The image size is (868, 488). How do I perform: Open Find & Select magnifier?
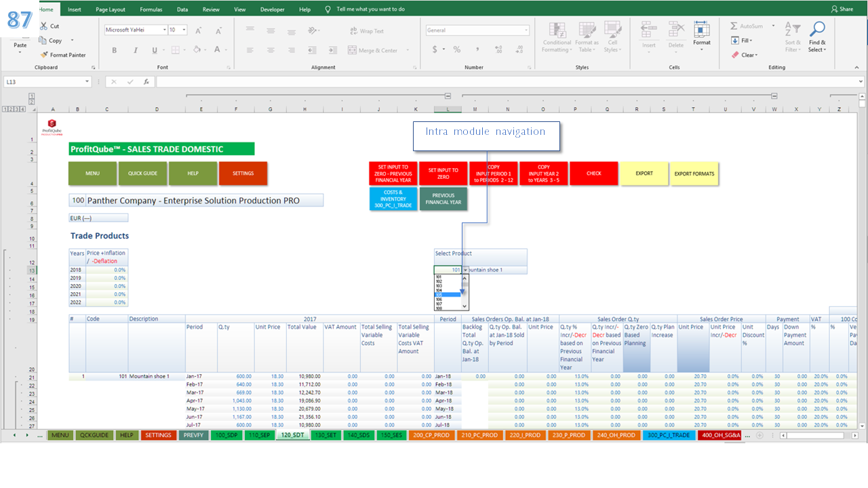[817, 37]
